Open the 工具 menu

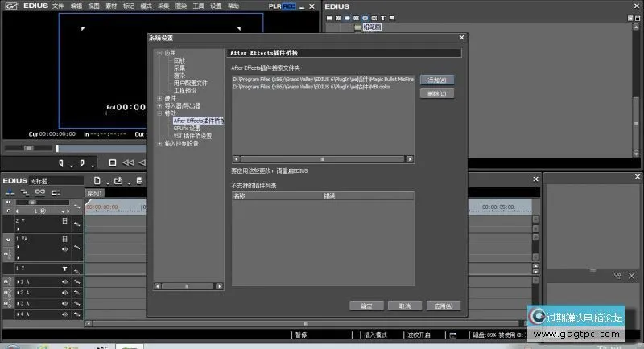coord(198,6)
